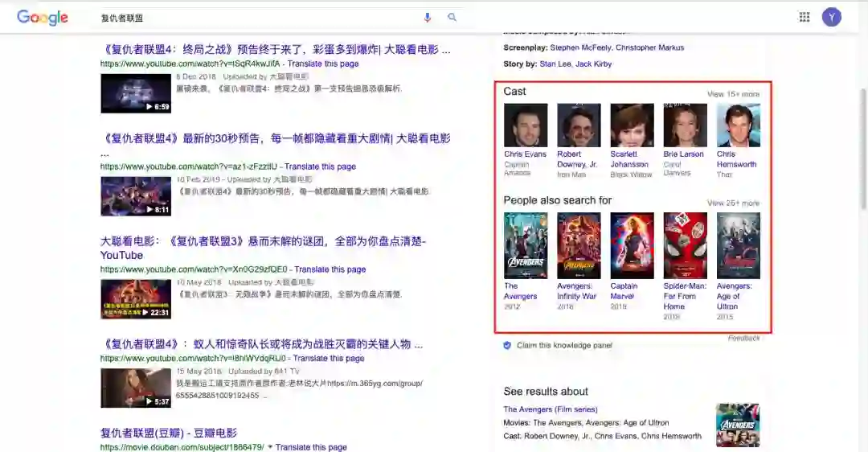
Task: Open the account avatar 'Y'
Action: [832, 17]
